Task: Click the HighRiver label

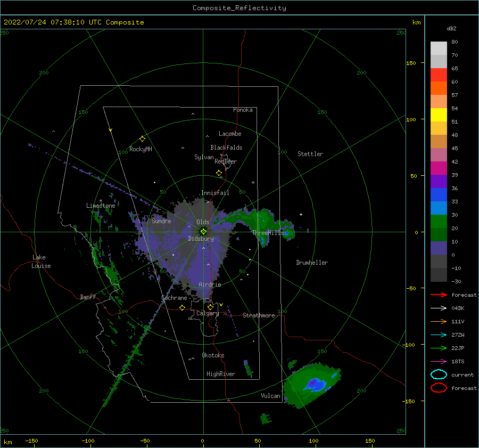Action: [221, 374]
